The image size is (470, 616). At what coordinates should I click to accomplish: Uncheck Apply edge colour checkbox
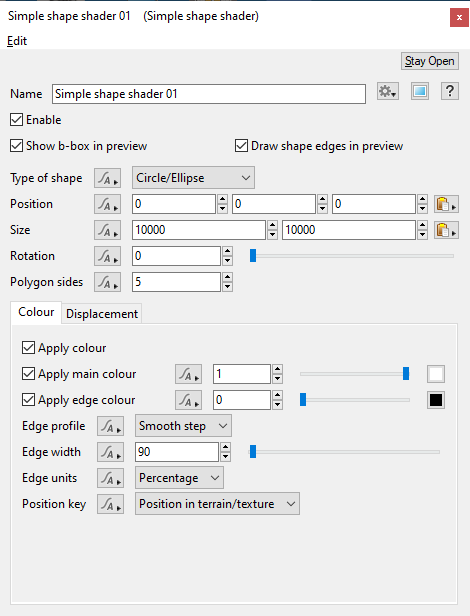(x=28, y=400)
